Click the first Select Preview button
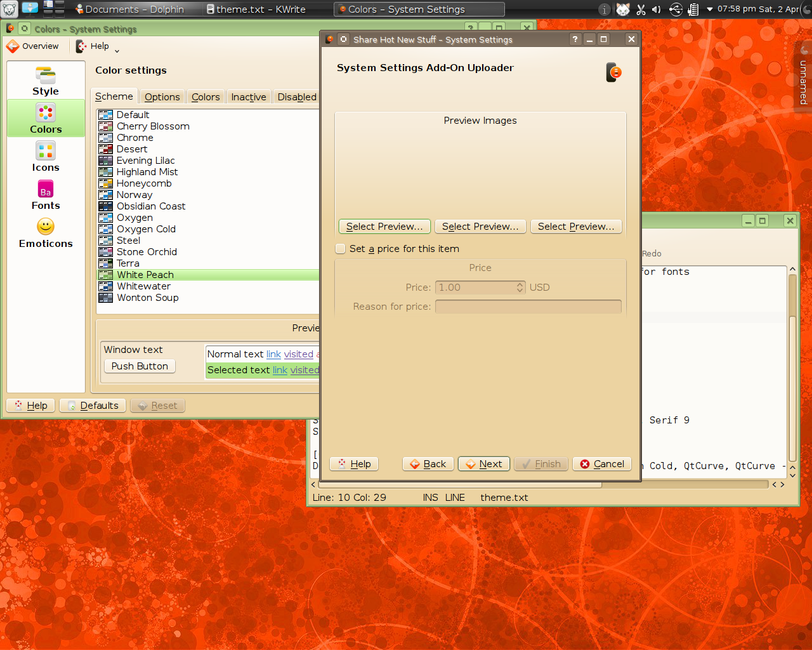 tap(384, 227)
